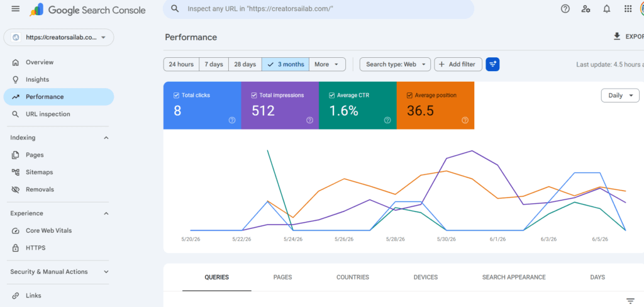Screen dimensions: 644x307
Task: Click Total impressions help icon
Action: pos(309,120)
